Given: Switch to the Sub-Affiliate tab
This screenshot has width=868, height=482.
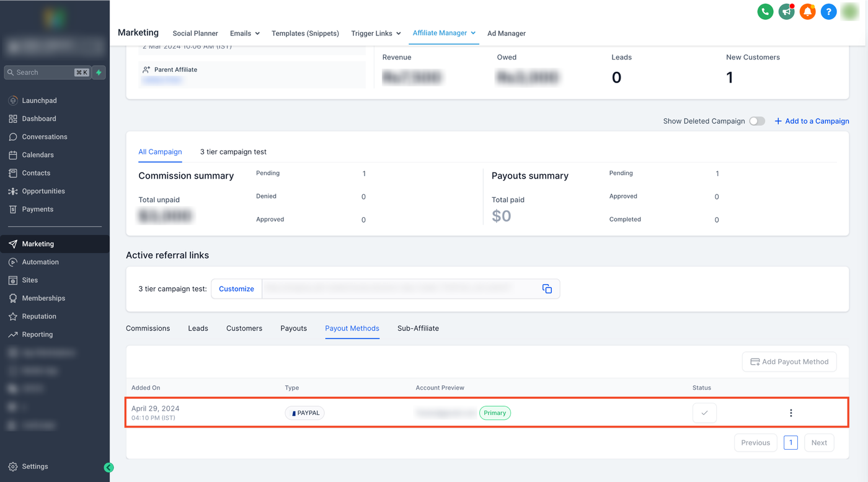Looking at the screenshot, I should coord(418,328).
